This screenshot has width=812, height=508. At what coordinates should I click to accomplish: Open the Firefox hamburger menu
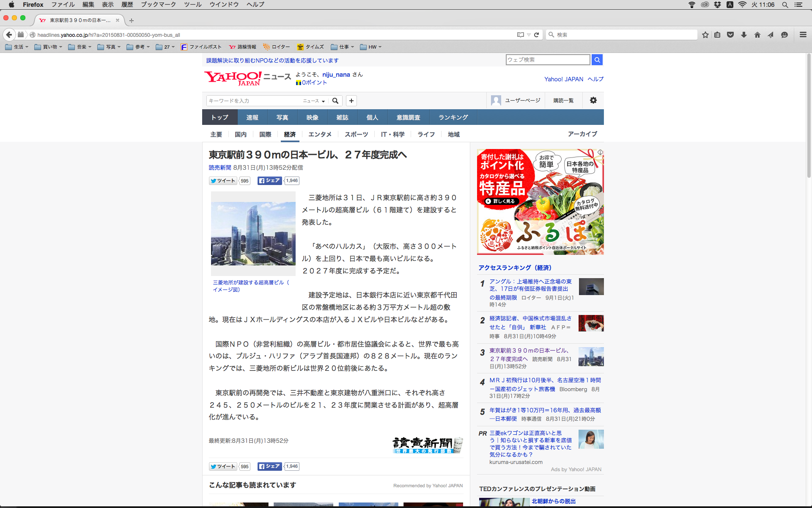(803, 35)
